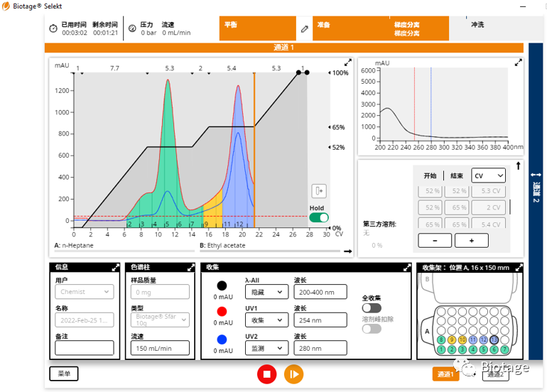Click the 名称 2022-Feb-25 field
The height and width of the screenshot is (392, 547).
[85, 320]
